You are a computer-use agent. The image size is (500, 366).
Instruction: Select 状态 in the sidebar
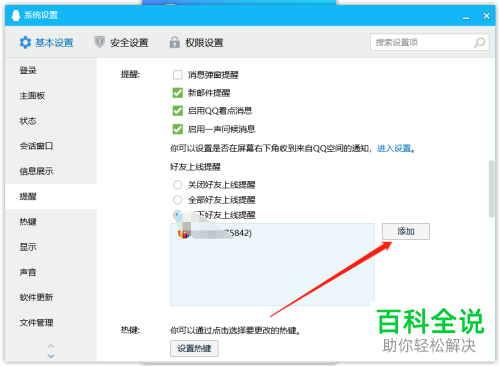(51, 121)
